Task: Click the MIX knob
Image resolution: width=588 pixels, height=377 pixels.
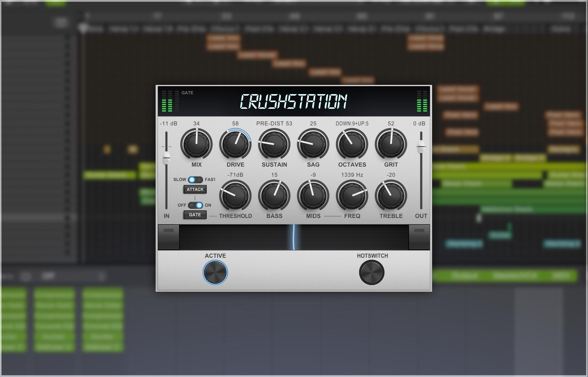Action: (x=196, y=144)
